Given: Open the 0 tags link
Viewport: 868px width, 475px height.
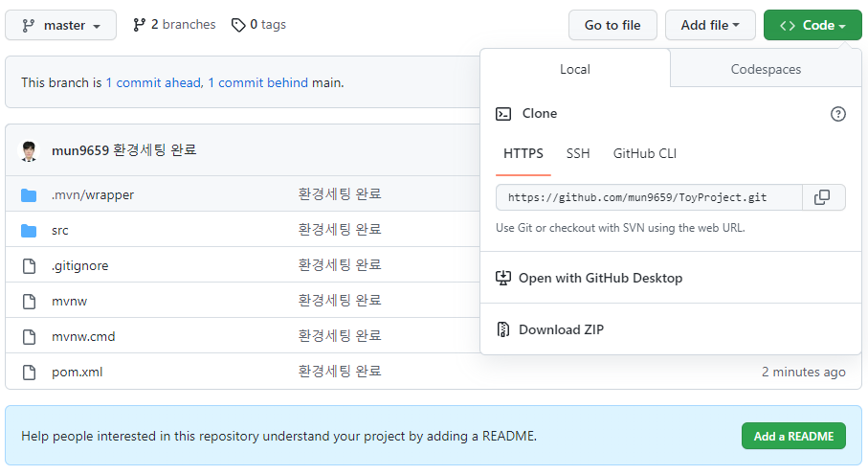Looking at the screenshot, I should point(258,24).
